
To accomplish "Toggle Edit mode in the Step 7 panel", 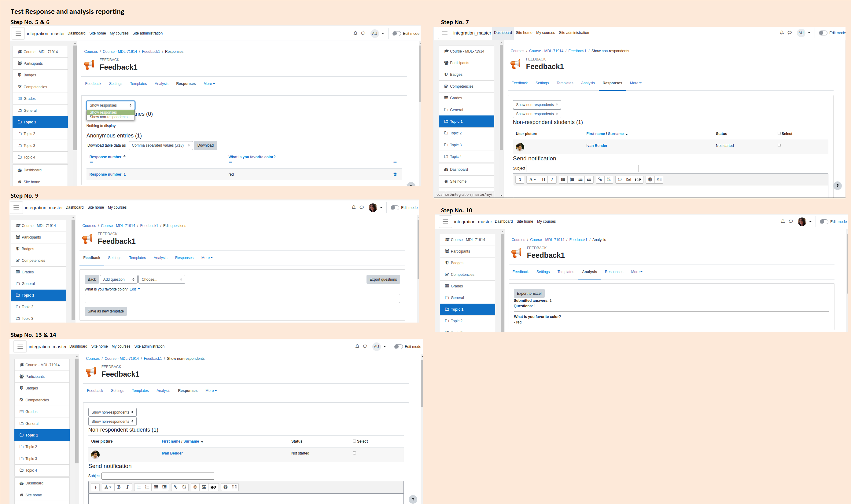I will coord(823,33).
